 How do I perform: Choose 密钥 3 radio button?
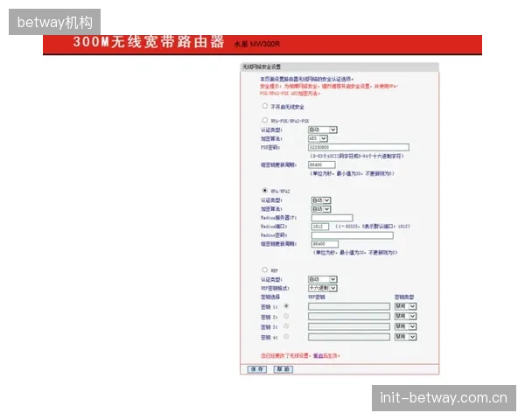(286, 326)
